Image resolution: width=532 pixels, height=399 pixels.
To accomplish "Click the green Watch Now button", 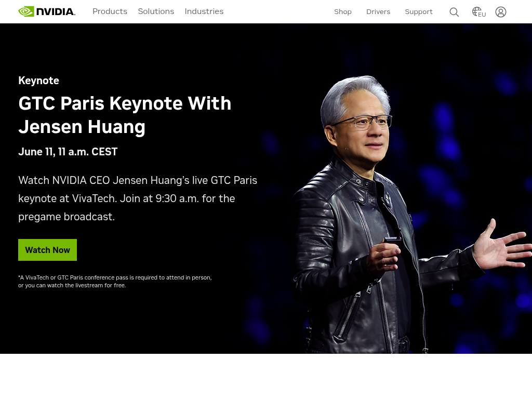I will tap(47, 250).
